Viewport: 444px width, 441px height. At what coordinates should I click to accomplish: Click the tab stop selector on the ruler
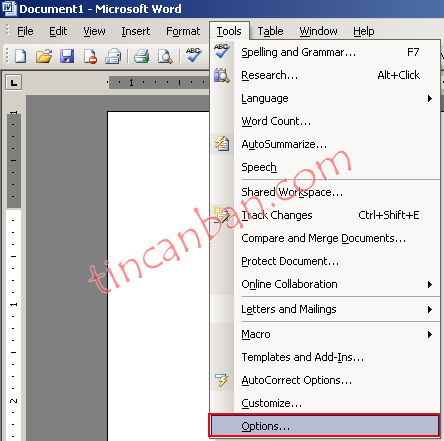pos(14,82)
